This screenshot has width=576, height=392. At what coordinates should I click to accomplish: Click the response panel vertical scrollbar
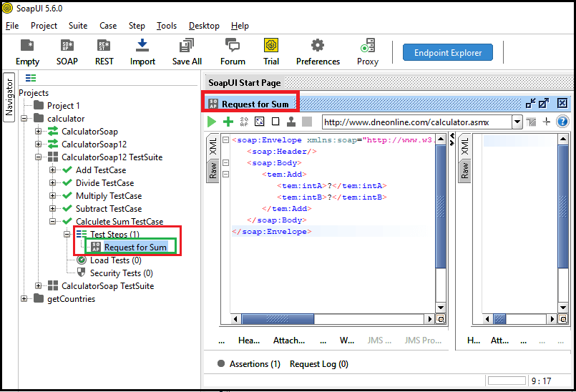click(563, 206)
